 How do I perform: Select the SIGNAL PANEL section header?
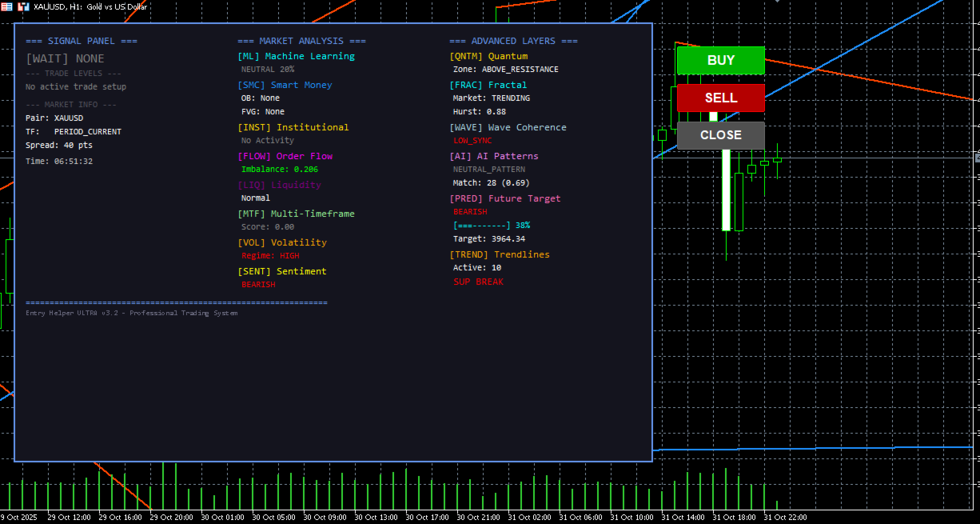pyautogui.click(x=82, y=41)
